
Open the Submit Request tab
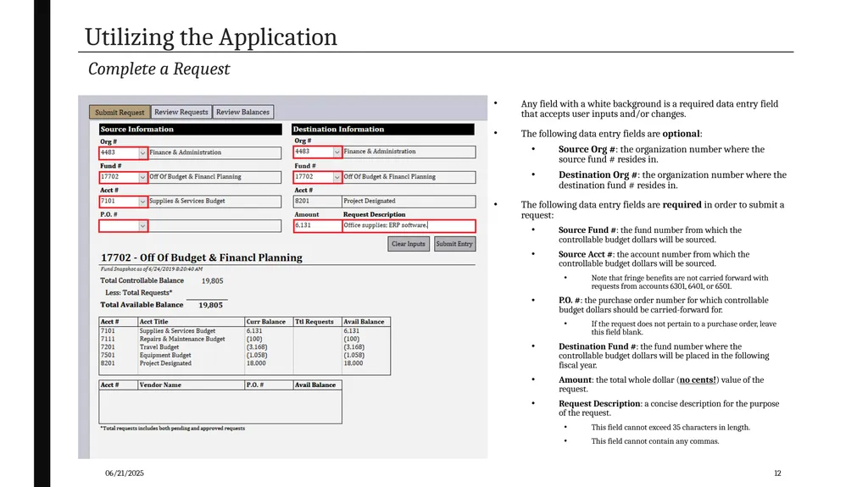[x=120, y=113]
